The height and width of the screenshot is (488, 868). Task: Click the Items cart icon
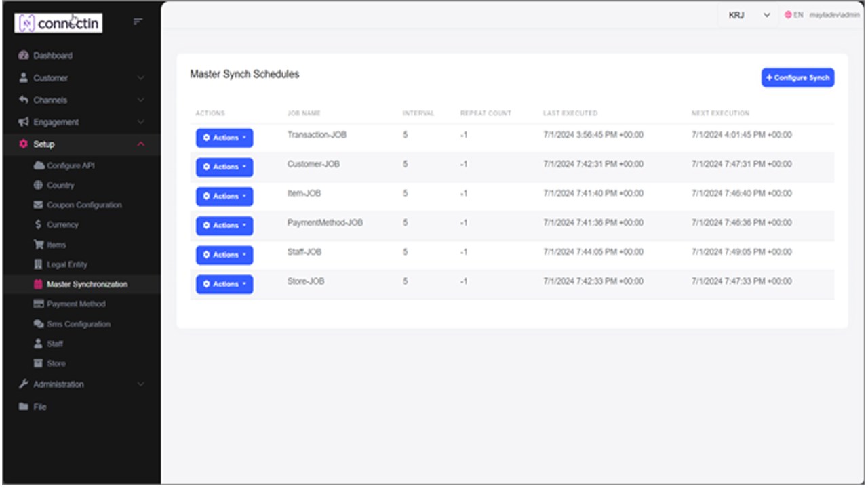38,245
